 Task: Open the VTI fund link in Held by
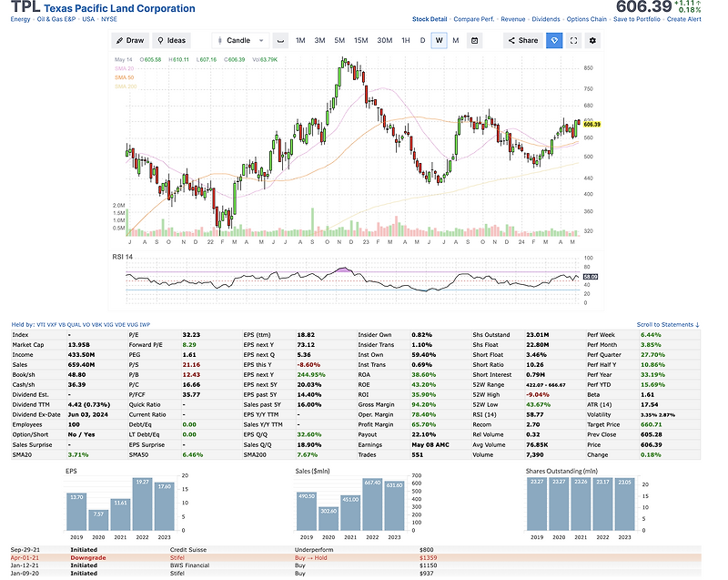[41, 324]
